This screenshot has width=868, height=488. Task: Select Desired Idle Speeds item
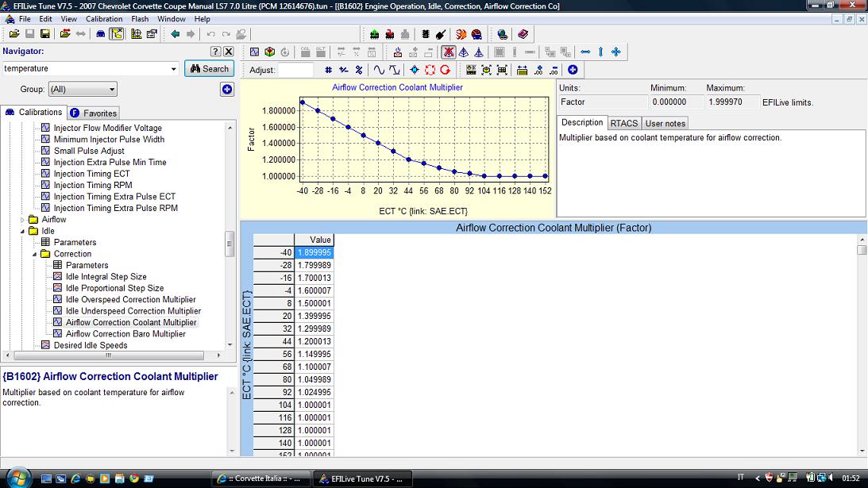(x=91, y=345)
